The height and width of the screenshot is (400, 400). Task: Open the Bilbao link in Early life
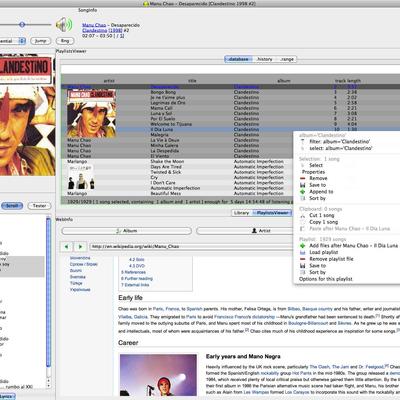point(294,309)
